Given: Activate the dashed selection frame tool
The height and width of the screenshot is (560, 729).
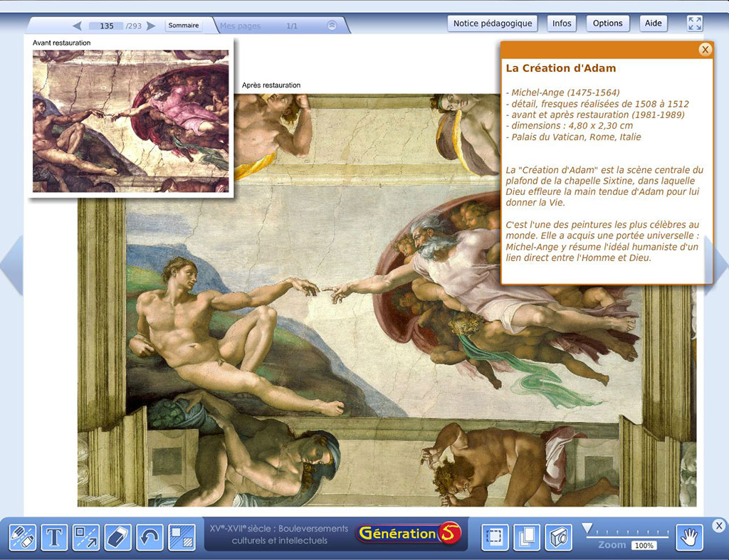Looking at the screenshot, I should [x=494, y=537].
